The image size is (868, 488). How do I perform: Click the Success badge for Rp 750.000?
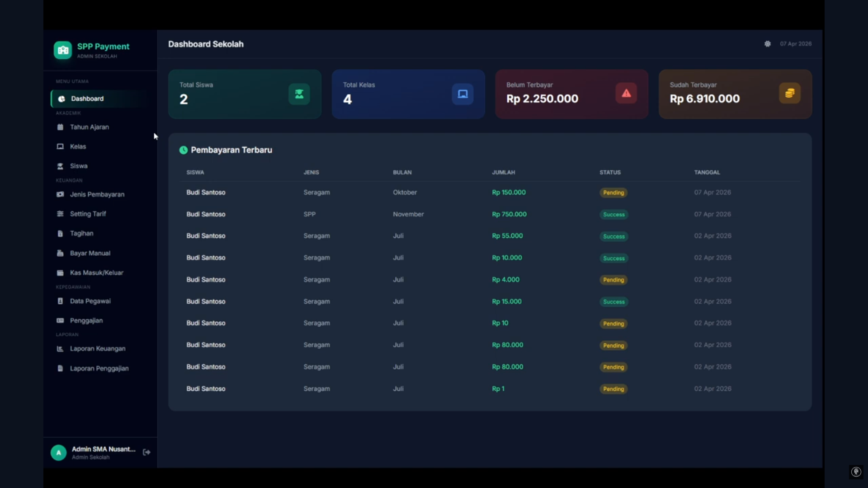[x=614, y=215]
